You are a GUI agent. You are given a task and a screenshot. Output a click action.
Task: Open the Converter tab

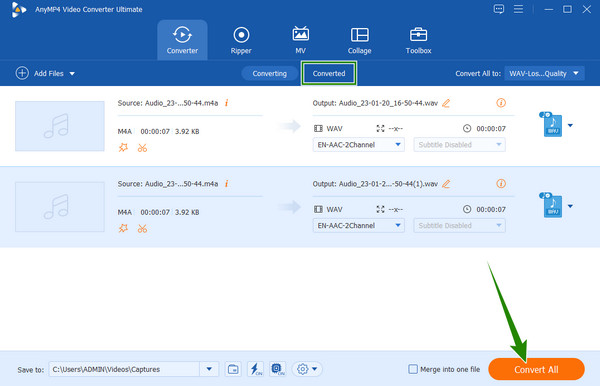pos(182,40)
